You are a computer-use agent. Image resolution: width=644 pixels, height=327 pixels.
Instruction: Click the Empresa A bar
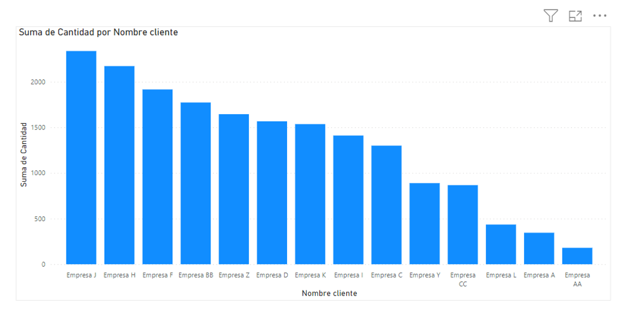[x=539, y=249]
